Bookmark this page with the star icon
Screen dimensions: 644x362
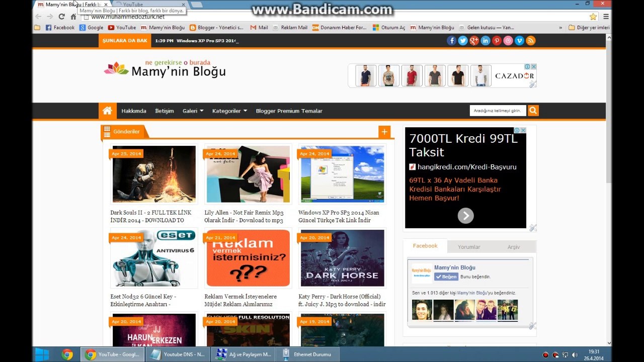pyautogui.click(x=593, y=17)
